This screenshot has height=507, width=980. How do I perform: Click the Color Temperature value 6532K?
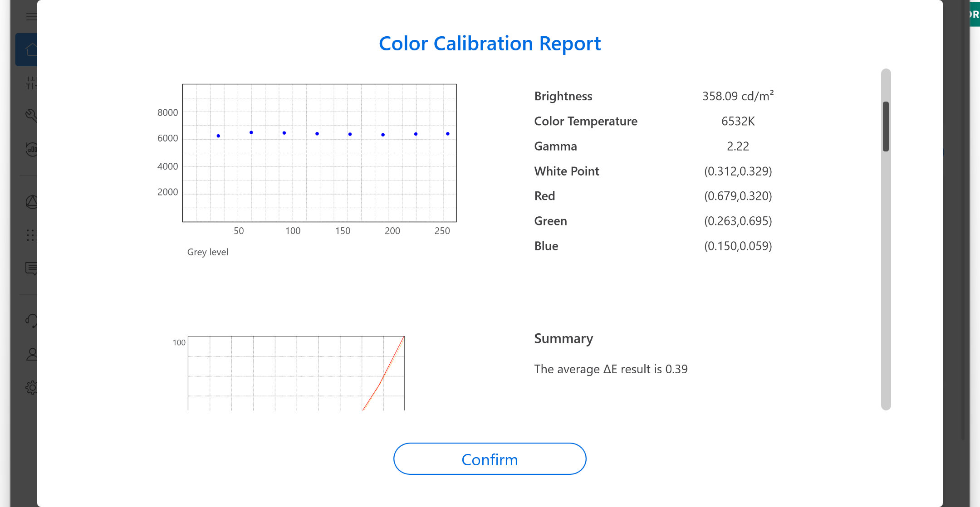[x=738, y=121]
